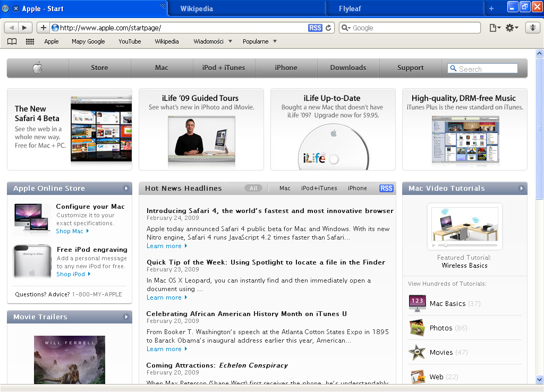Switch to the Wikipedia tab
Screen dimensions: 544x392
(x=197, y=8)
